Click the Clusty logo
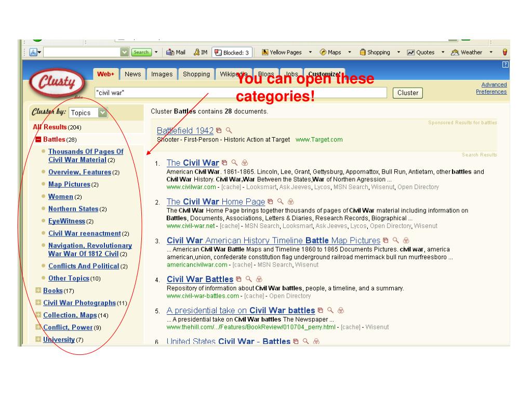 click(57, 83)
